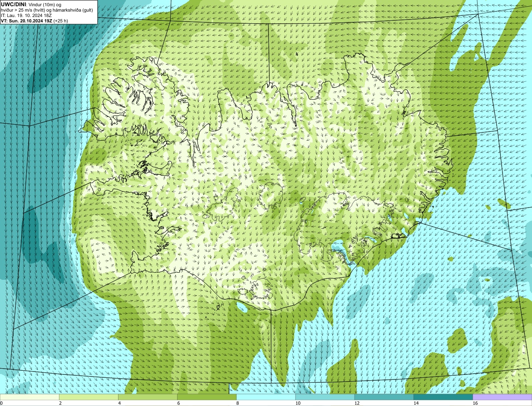Click the teal 12–14 legend swatch

(384, 397)
